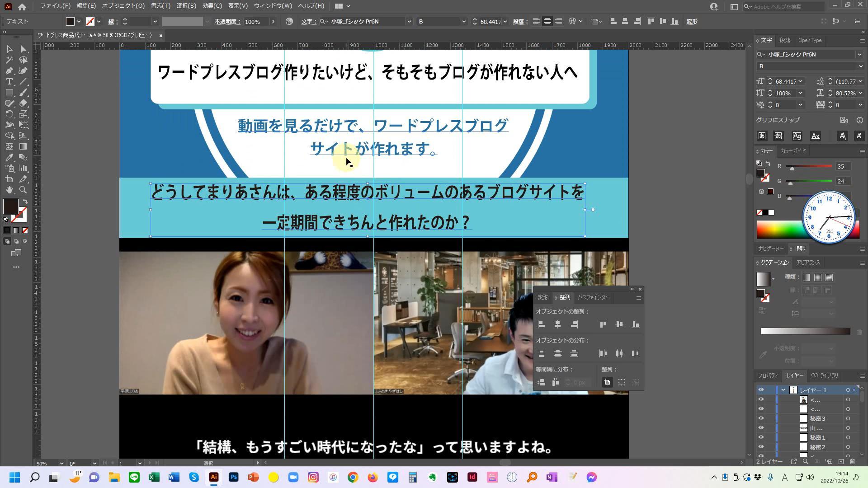
Task: Open font family dropdown in Character panel
Action: [x=859, y=54]
